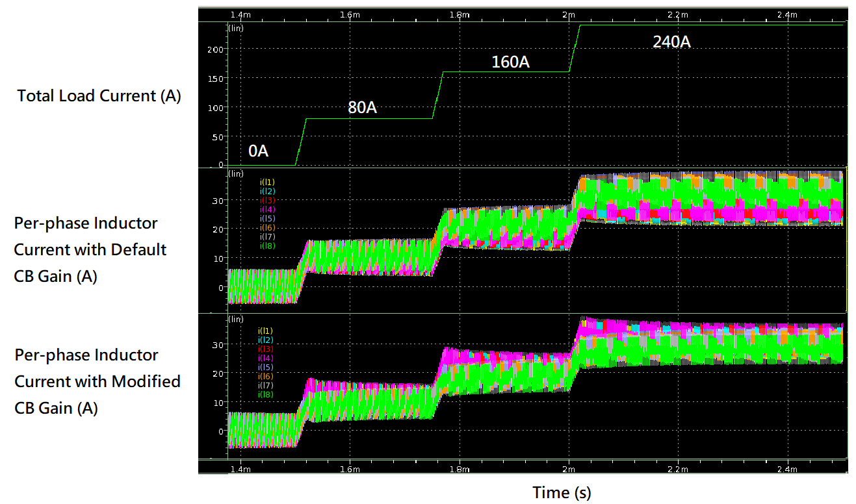Screen dimensions: 856x504
Task: Click the 100 tick on load current axis
Action: [217, 107]
